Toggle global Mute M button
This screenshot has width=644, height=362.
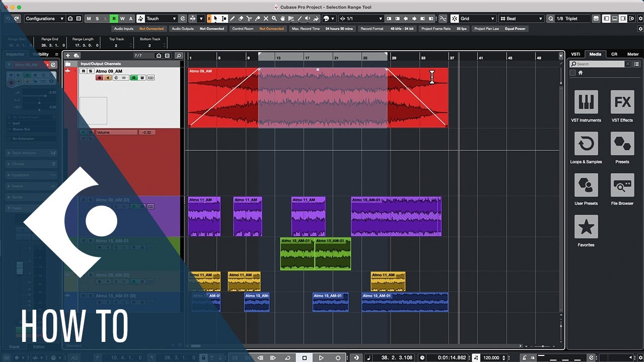(89, 19)
